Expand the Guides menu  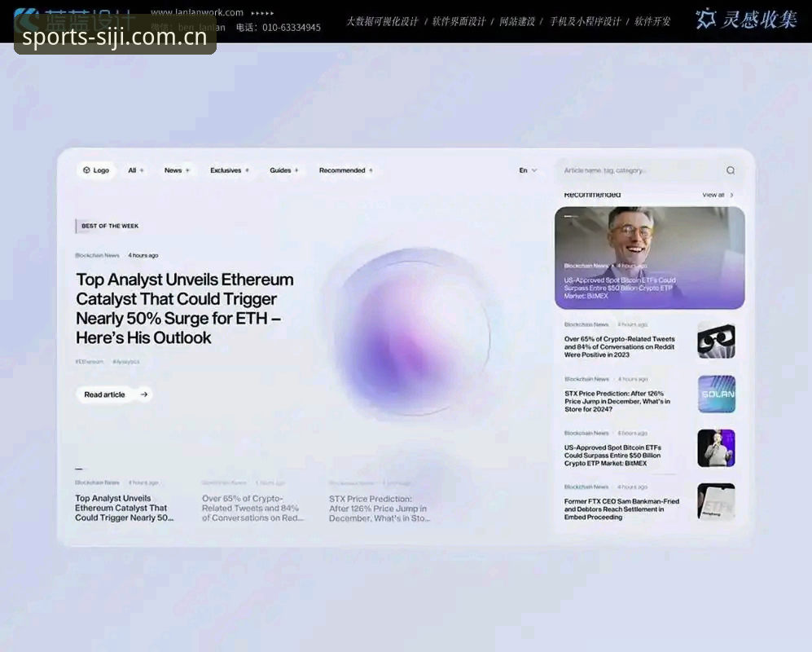click(x=283, y=170)
